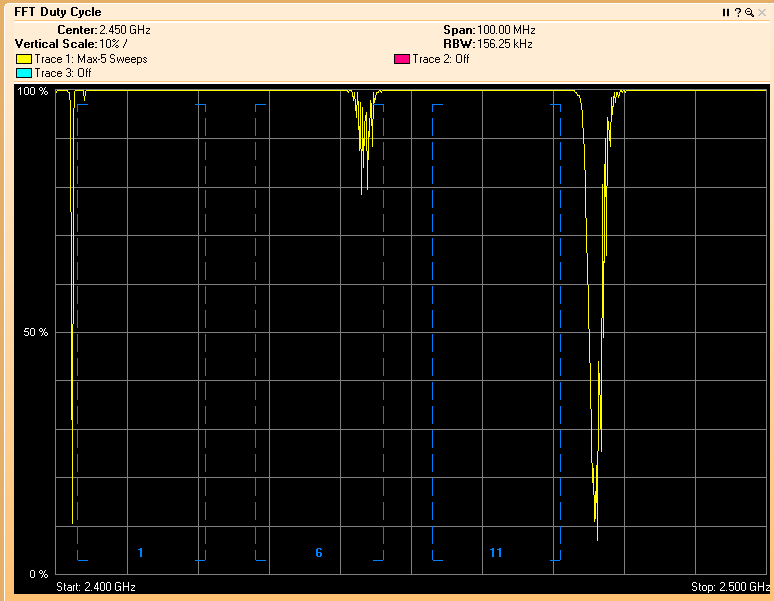The image size is (774, 601).
Task: Click the Center frequency value 2.450 GHz
Action: [125, 30]
